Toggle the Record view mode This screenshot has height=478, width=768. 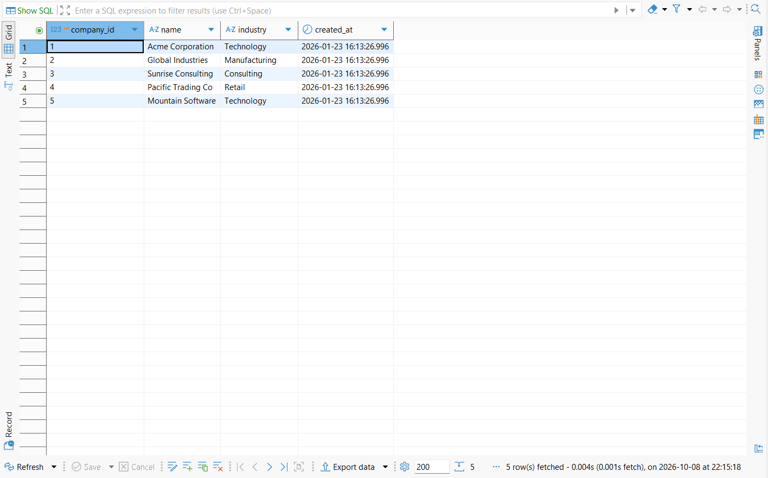(x=9, y=431)
